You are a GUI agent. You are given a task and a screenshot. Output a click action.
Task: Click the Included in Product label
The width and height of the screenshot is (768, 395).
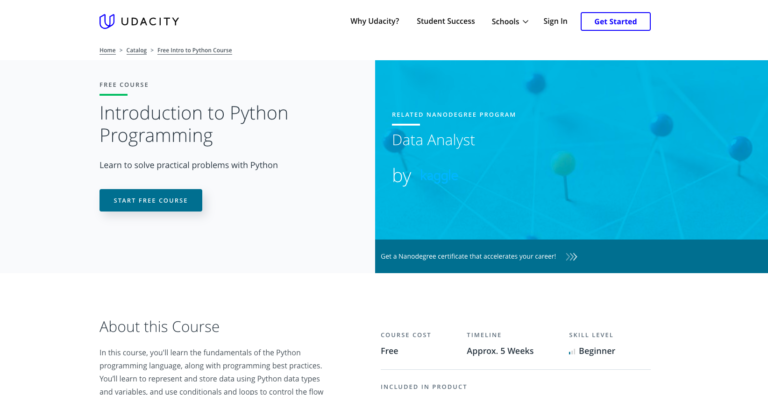coord(424,387)
